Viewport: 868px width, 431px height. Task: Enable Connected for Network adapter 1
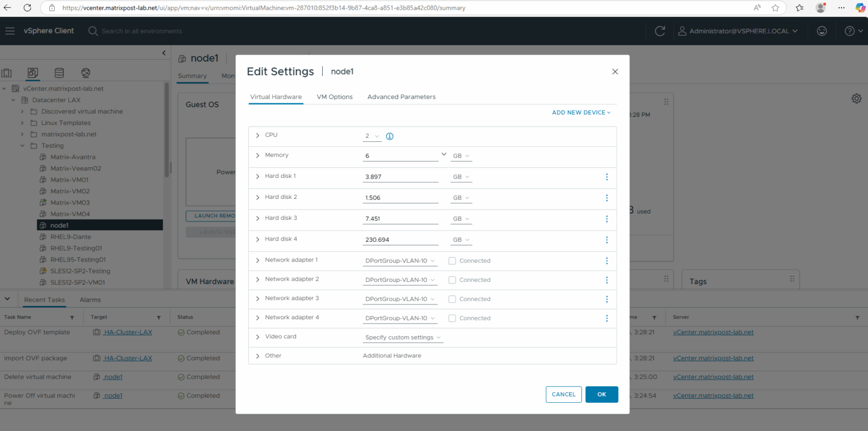point(452,260)
